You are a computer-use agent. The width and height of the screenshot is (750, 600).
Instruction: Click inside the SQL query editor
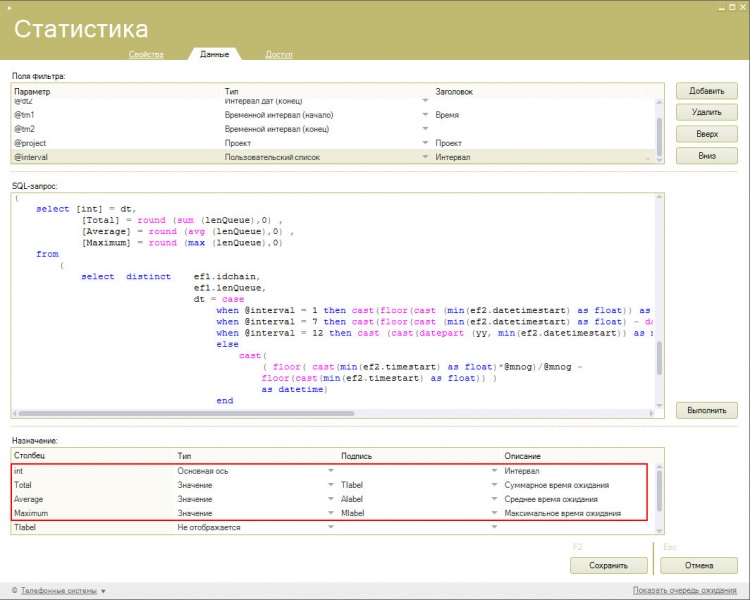tap(332, 301)
